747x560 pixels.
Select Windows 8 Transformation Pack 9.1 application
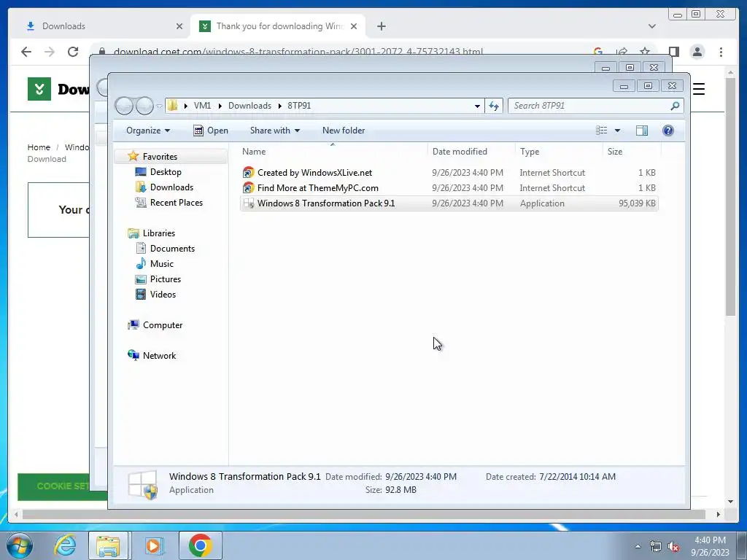pyautogui.click(x=449, y=203)
